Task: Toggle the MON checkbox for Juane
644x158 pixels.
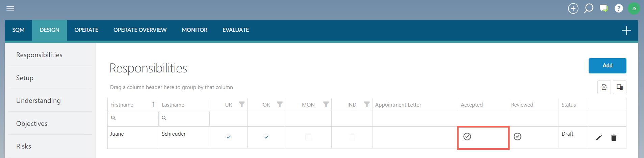Action: tap(308, 137)
